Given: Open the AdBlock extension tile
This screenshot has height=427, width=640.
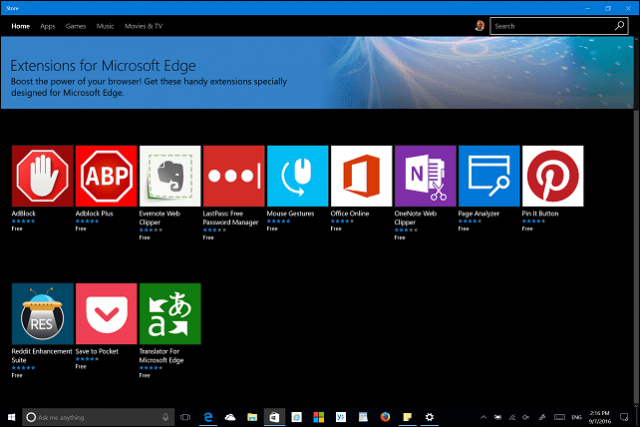Looking at the screenshot, I should pos(42,176).
